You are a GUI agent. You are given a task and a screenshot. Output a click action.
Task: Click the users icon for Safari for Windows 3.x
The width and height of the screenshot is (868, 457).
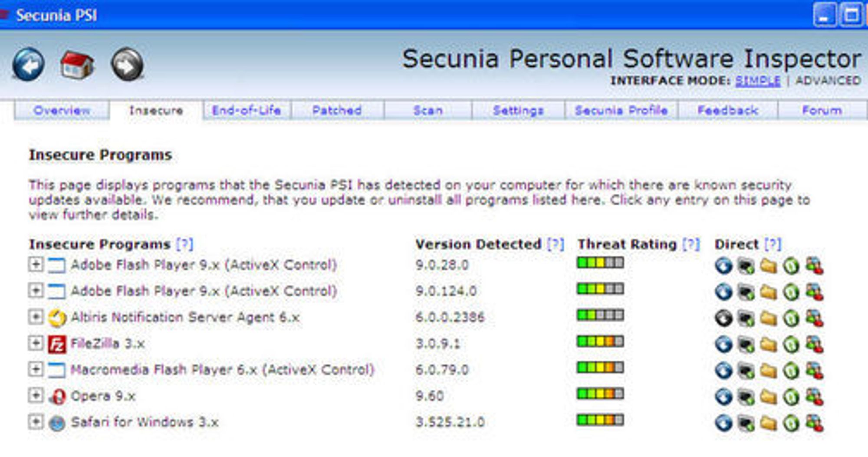(814, 423)
